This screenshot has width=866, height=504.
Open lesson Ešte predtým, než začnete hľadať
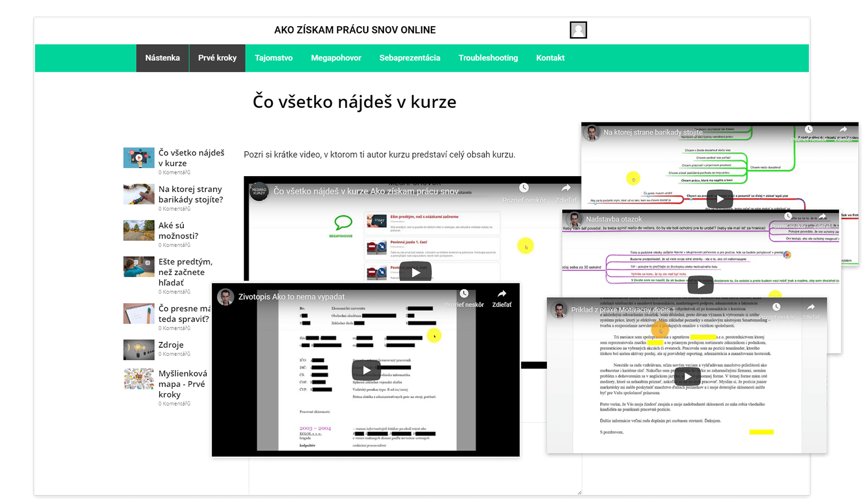coord(185,272)
